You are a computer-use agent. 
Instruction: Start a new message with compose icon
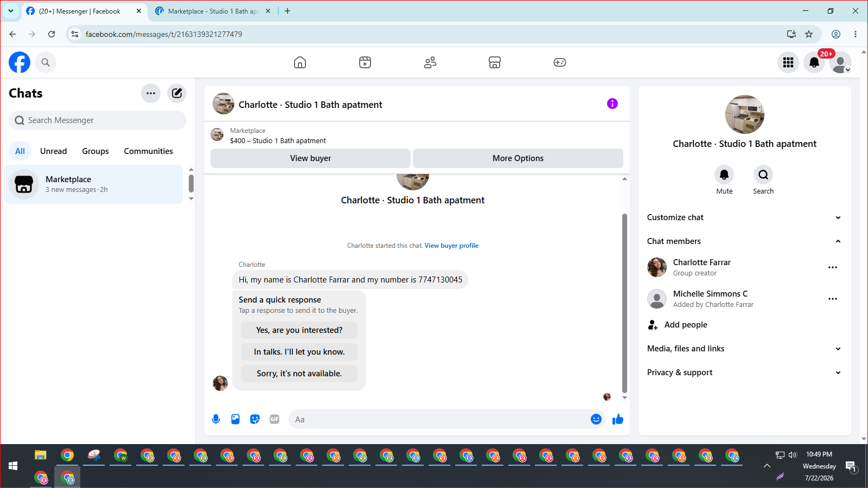(177, 93)
